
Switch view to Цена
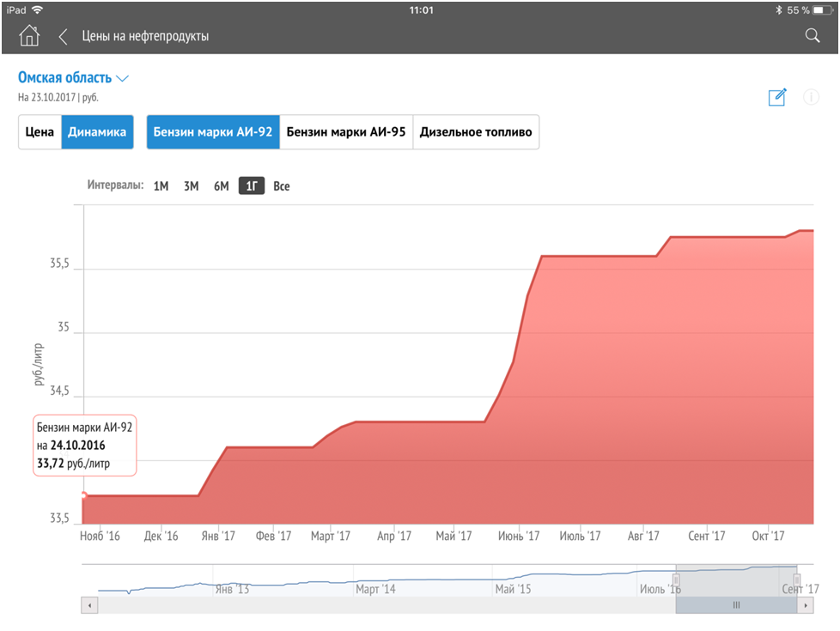tap(40, 132)
